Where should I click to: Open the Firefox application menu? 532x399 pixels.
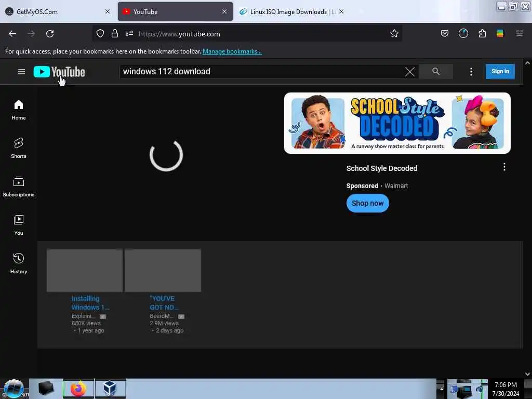click(519, 34)
